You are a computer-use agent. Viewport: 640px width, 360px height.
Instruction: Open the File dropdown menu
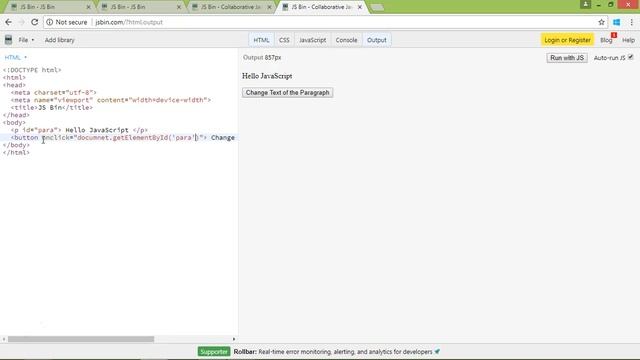(26, 40)
